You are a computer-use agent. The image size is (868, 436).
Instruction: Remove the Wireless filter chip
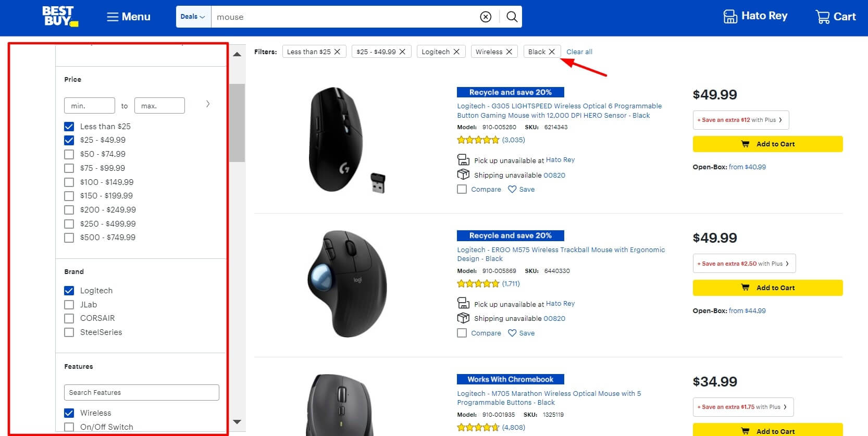point(509,52)
